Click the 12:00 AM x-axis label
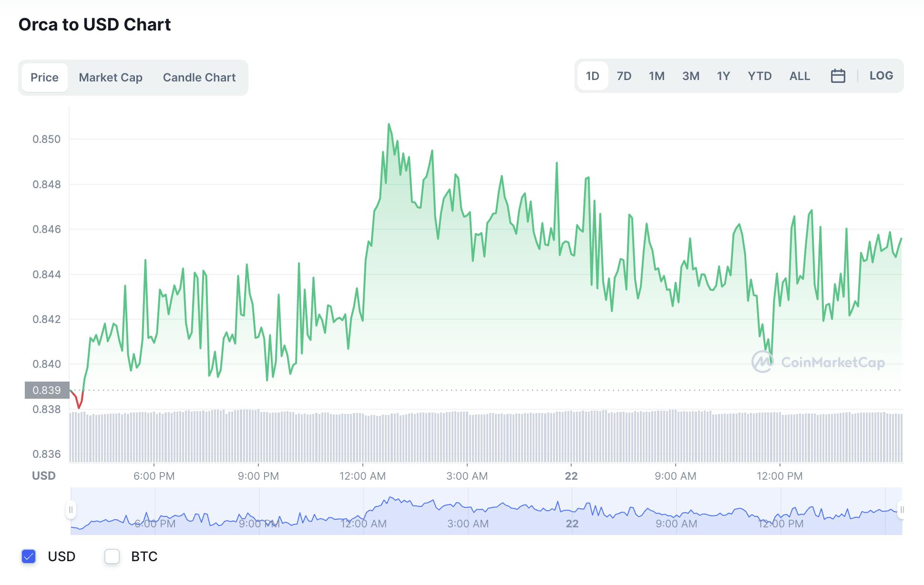 (362, 476)
